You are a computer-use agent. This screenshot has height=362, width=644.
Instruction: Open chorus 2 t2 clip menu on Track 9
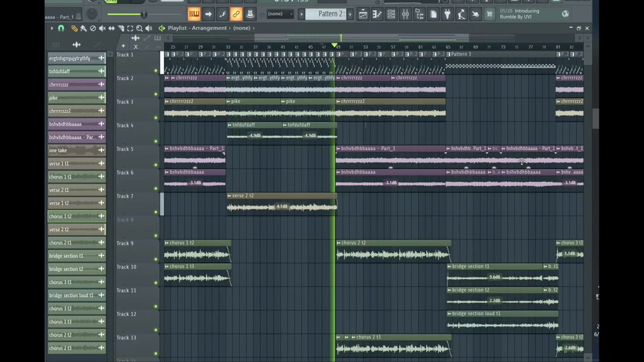pos(339,243)
